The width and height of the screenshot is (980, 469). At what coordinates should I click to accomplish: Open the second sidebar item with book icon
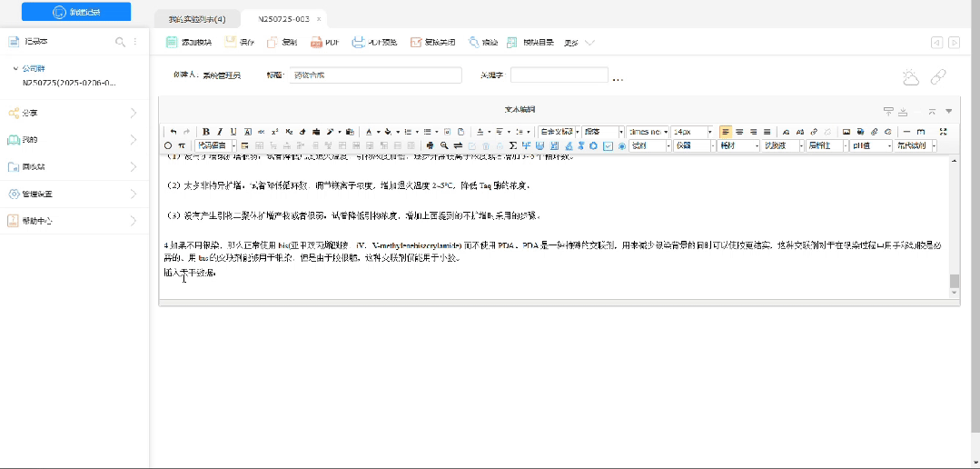point(74,140)
